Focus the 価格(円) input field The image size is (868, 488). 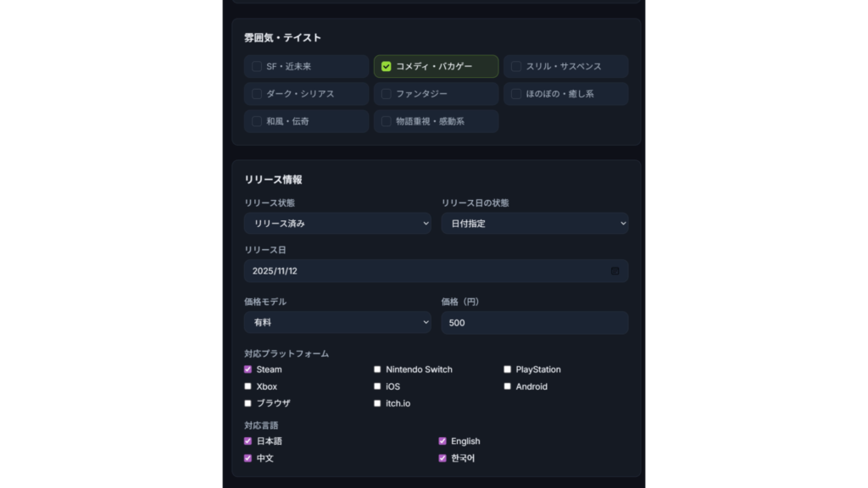click(x=534, y=323)
